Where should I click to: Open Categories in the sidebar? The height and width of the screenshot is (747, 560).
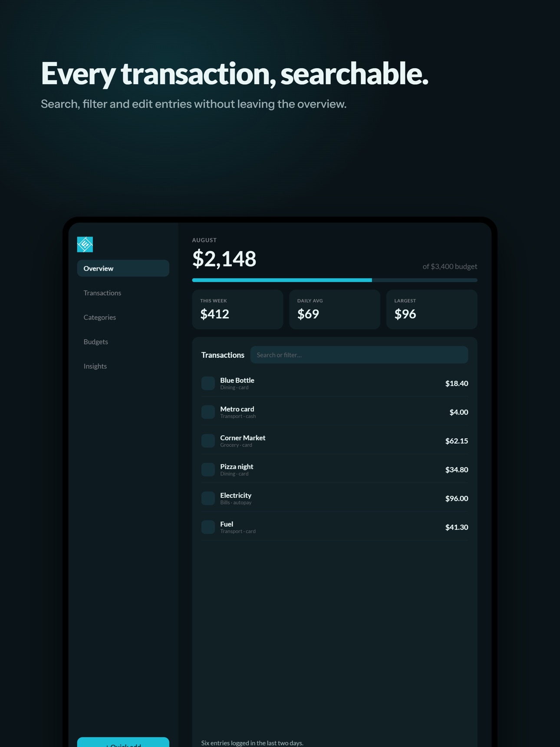(123, 317)
